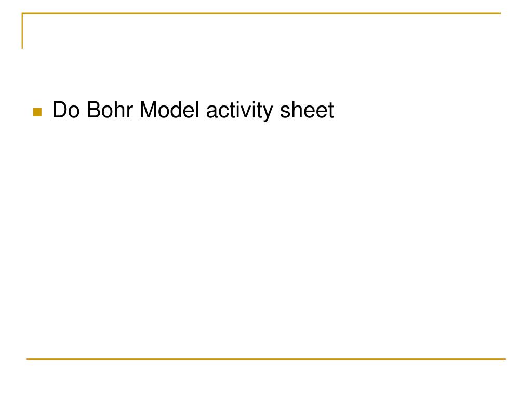The width and height of the screenshot is (532, 399).
Task: Click the space between "Bohr" and "Model"
Action: pyautogui.click(x=137, y=110)
